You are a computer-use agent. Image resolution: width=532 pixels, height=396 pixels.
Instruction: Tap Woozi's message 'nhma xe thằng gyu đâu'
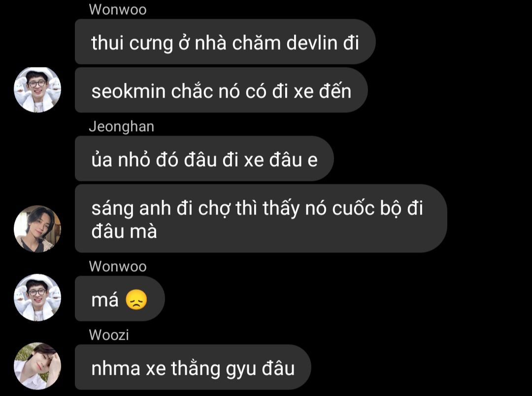193,367
